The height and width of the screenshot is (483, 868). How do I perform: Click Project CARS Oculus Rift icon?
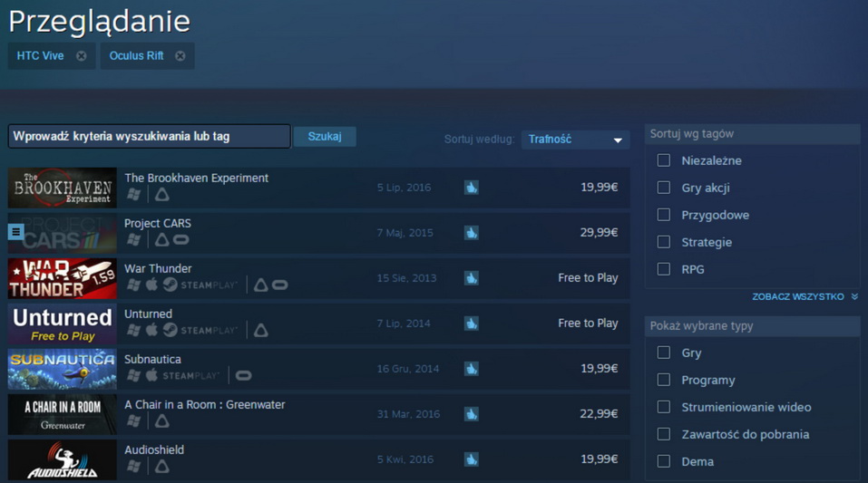pos(181,240)
